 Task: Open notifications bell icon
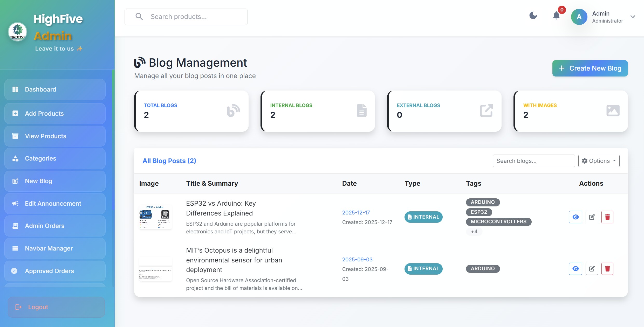coord(556,16)
